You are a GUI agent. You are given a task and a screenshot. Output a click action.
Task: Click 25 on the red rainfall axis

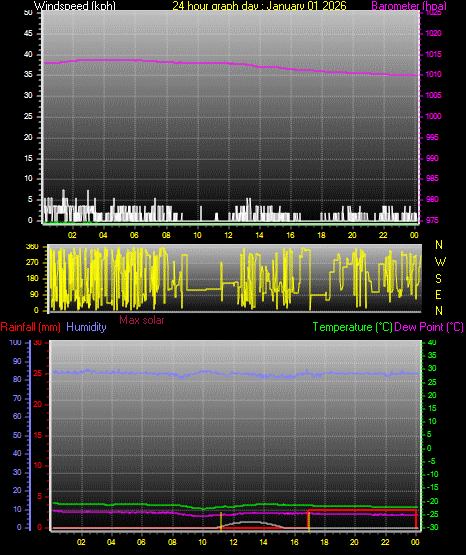pos(38,374)
